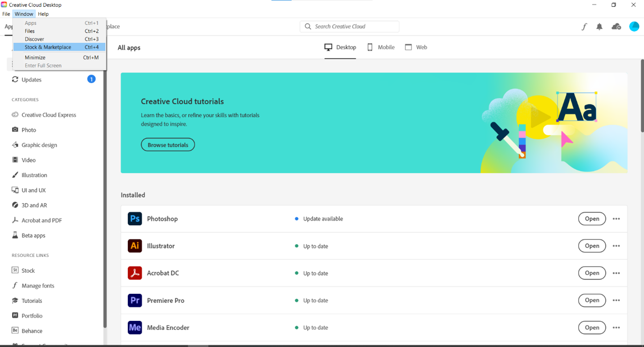Close the open Window menu

pyautogui.click(x=24, y=14)
